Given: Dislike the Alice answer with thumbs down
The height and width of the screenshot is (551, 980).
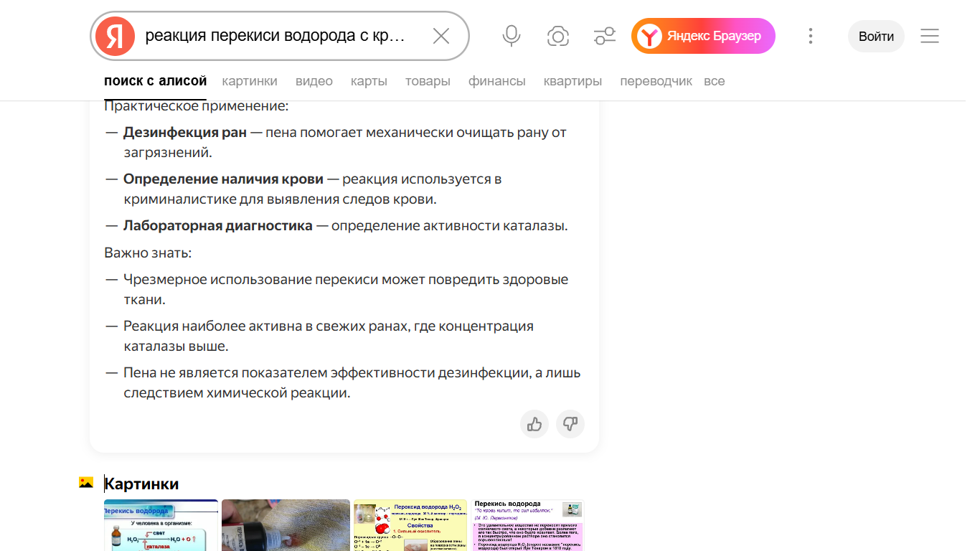Looking at the screenshot, I should click(x=570, y=424).
